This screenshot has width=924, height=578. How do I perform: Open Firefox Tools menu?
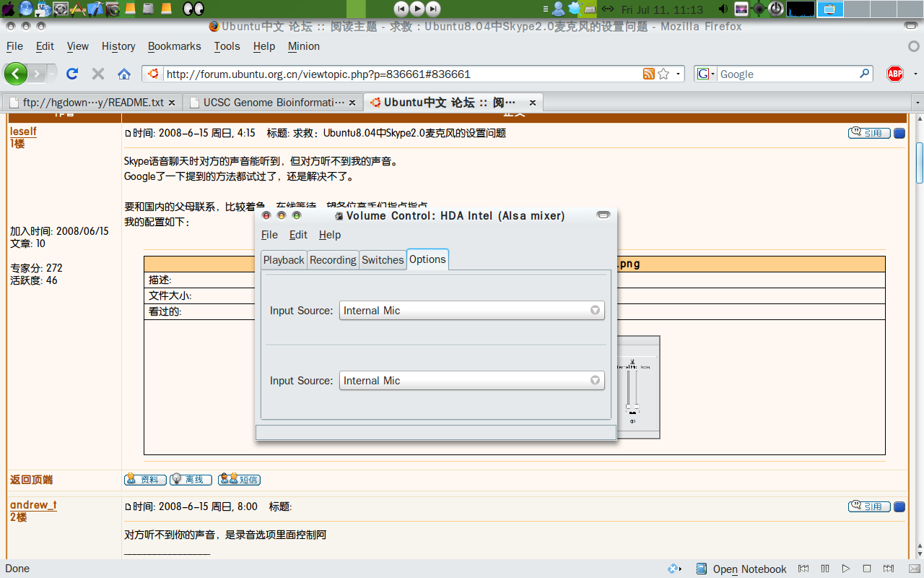coord(227,46)
